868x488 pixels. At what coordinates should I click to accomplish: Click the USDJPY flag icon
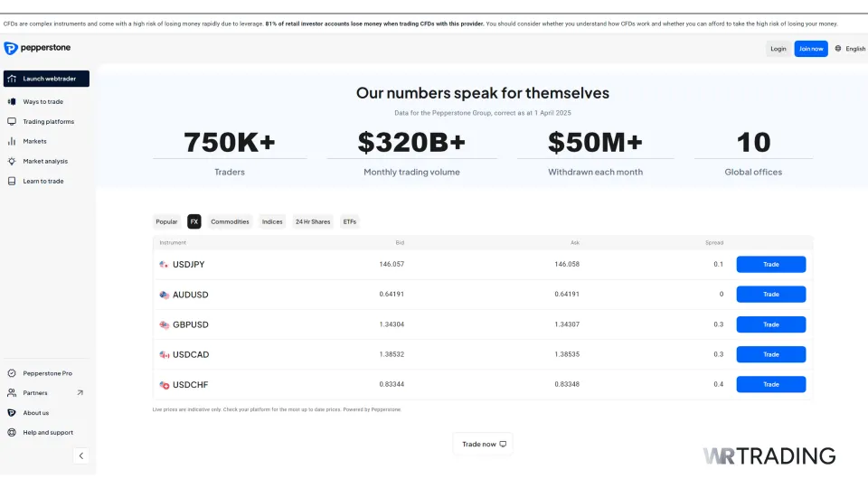164,264
